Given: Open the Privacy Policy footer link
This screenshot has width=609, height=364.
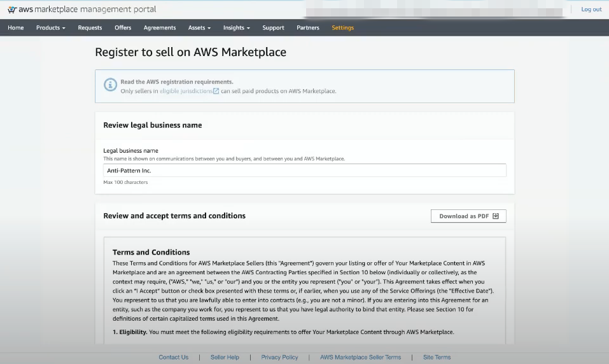Looking at the screenshot, I should point(279,357).
